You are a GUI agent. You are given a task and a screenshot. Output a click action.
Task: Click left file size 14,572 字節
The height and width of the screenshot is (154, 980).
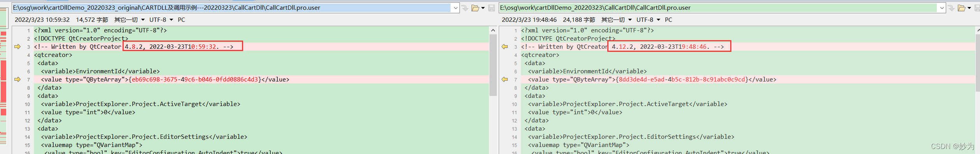(x=92, y=20)
